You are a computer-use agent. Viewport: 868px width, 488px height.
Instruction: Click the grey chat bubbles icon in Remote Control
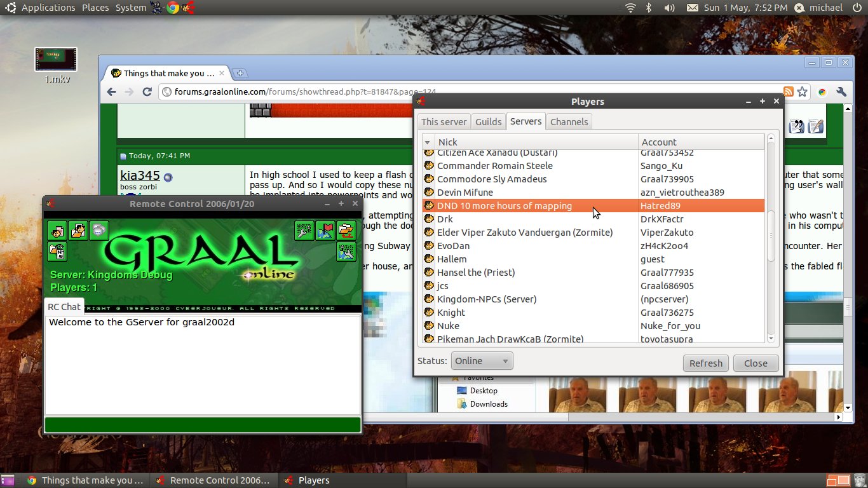coord(98,231)
